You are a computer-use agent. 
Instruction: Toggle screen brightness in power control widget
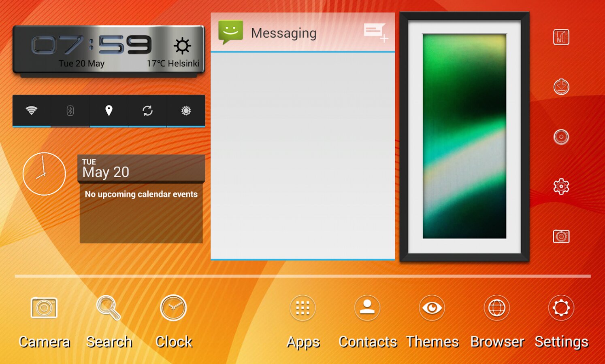(x=186, y=111)
